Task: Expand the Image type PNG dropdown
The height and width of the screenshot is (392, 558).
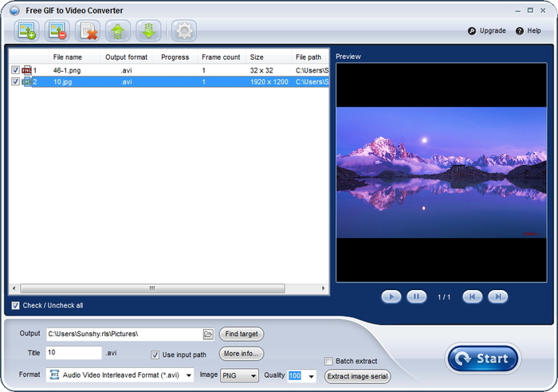Action: [253, 375]
